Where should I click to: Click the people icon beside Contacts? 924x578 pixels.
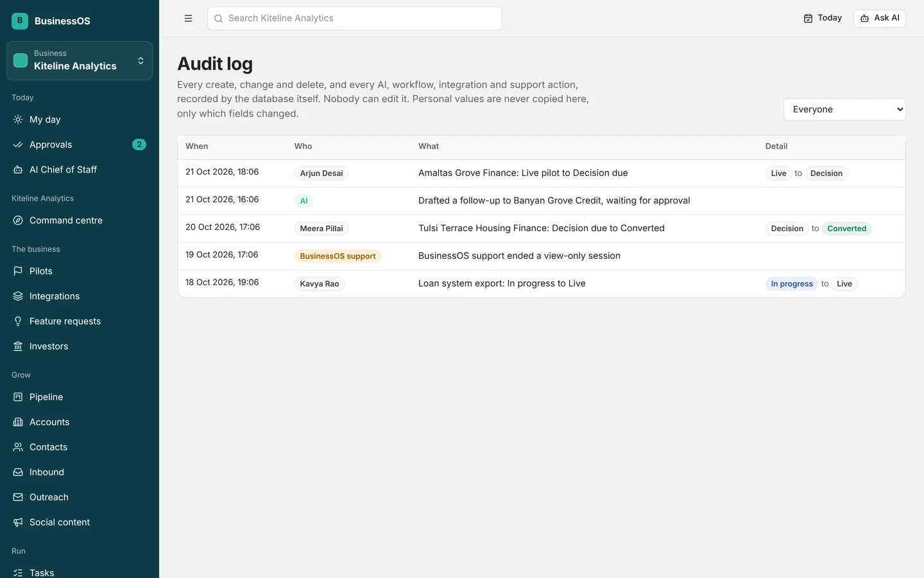[18, 447]
